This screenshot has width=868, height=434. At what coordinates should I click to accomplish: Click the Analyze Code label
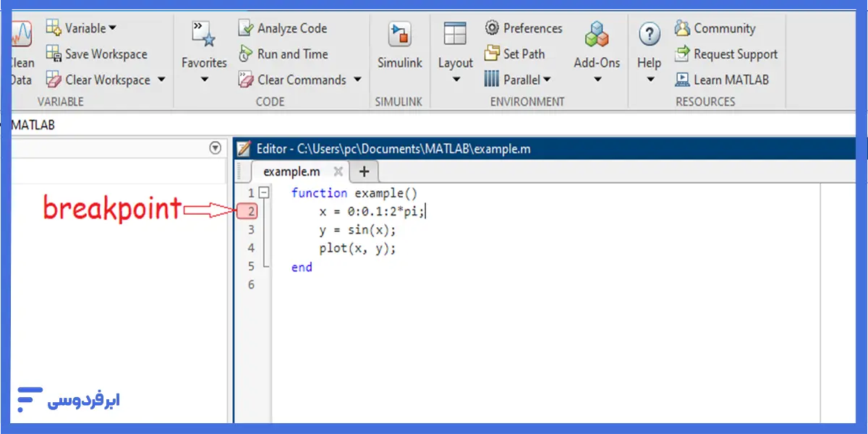[x=292, y=29]
